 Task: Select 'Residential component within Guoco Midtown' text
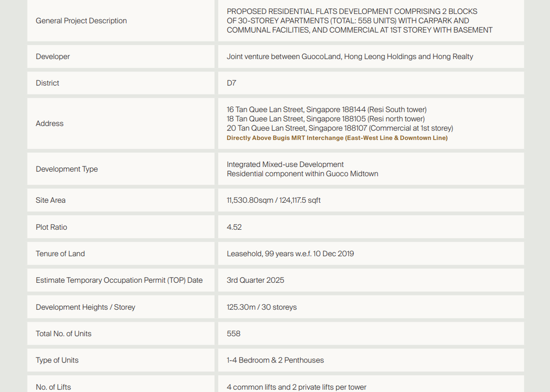pos(302,174)
